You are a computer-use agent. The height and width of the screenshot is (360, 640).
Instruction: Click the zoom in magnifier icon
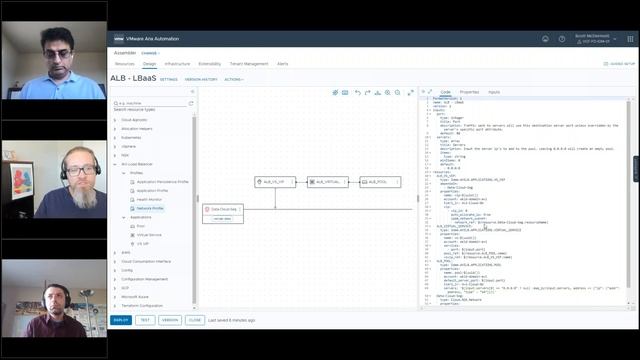click(387, 93)
